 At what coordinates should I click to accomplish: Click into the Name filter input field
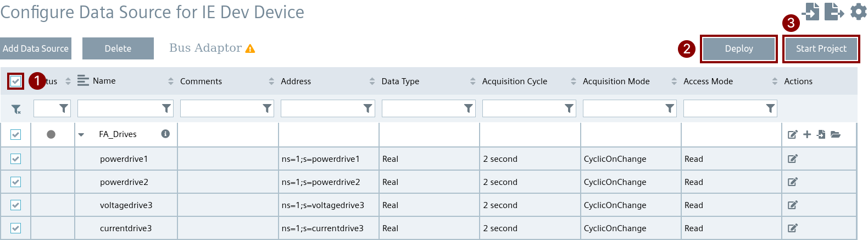(x=119, y=108)
